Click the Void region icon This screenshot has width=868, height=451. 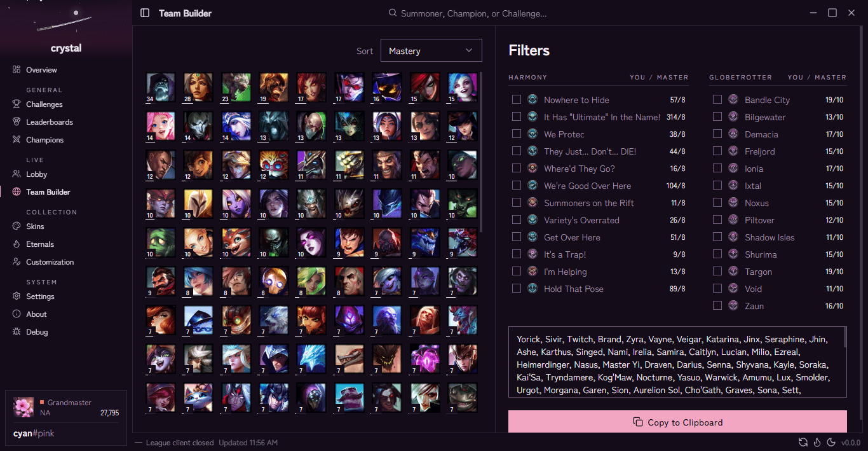(733, 289)
